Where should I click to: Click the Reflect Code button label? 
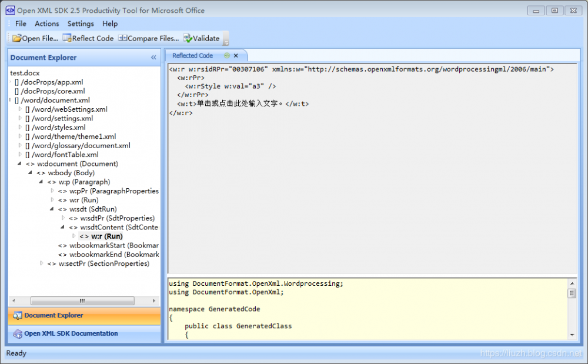click(93, 38)
